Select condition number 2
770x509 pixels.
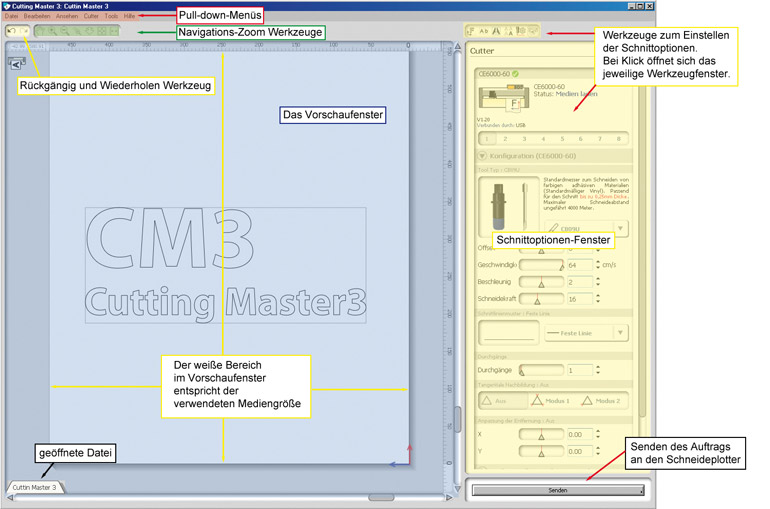pyautogui.click(x=505, y=139)
